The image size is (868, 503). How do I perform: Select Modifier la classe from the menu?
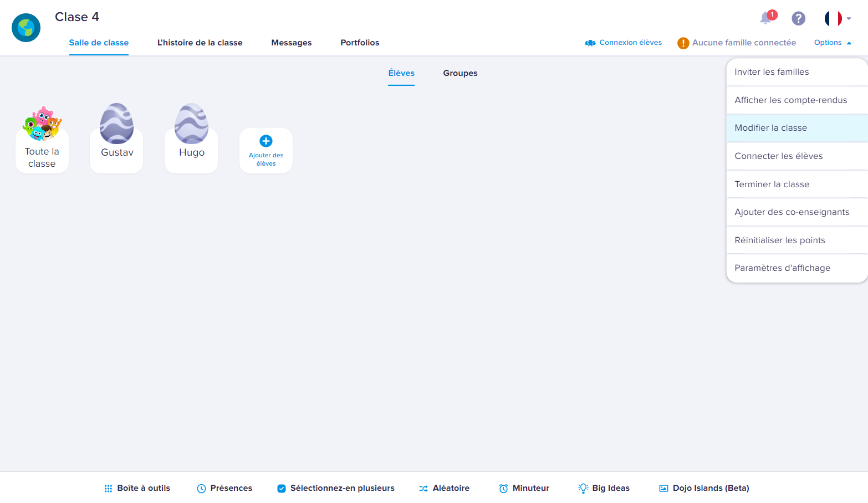tap(771, 127)
